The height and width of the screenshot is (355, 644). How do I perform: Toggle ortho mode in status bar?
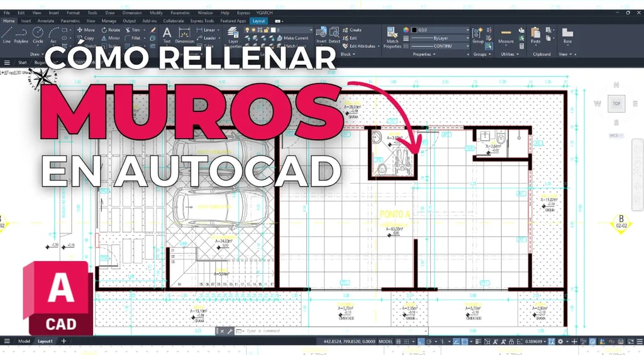(421, 341)
